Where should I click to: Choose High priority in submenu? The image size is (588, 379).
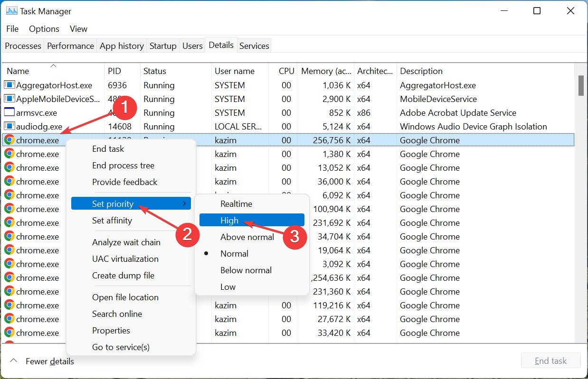229,221
